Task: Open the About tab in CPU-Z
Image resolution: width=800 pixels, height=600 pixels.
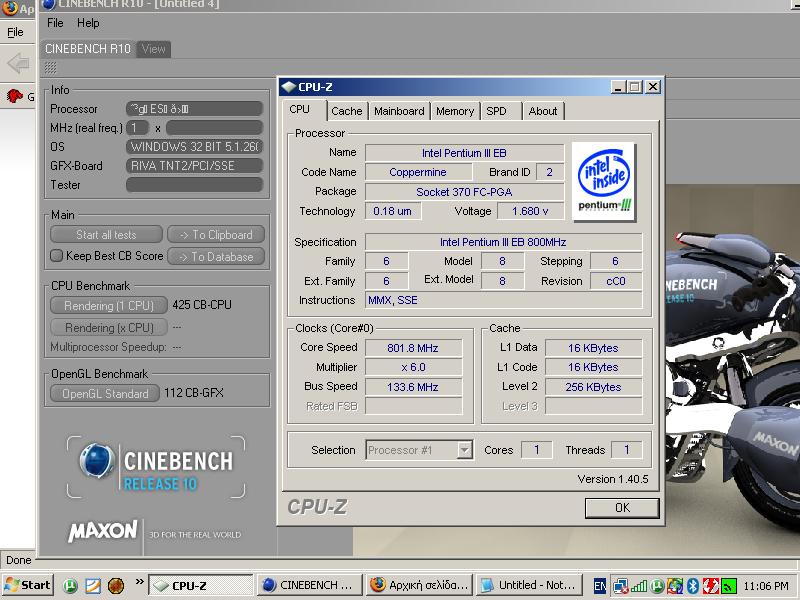Action: tap(543, 111)
